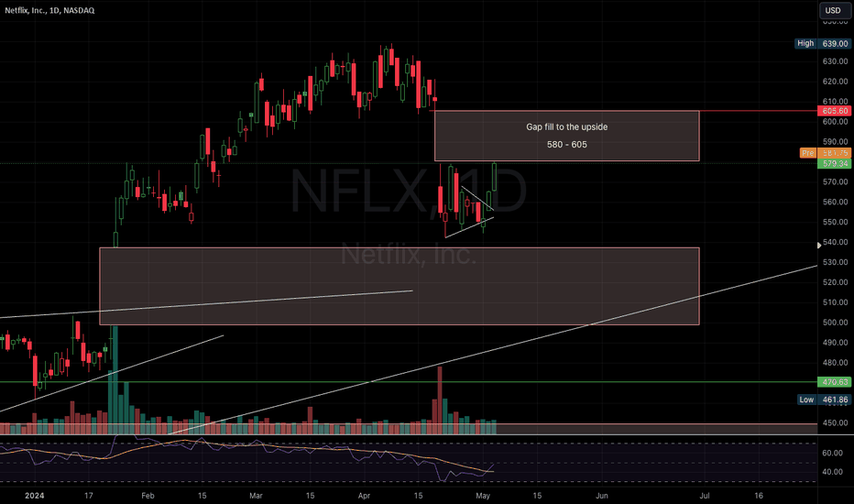This screenshot has width=854, height=504.
Task: Click the 510.00 price axis label
Action: [836, 302]
